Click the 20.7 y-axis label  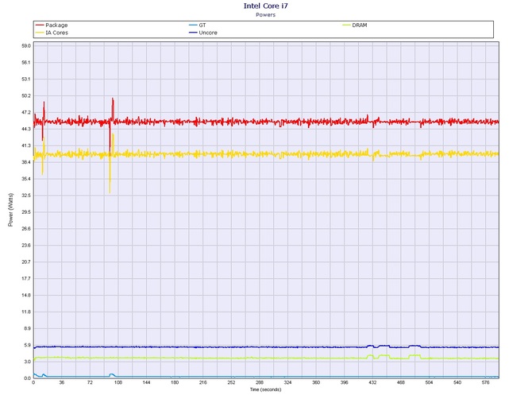point(26,262)
